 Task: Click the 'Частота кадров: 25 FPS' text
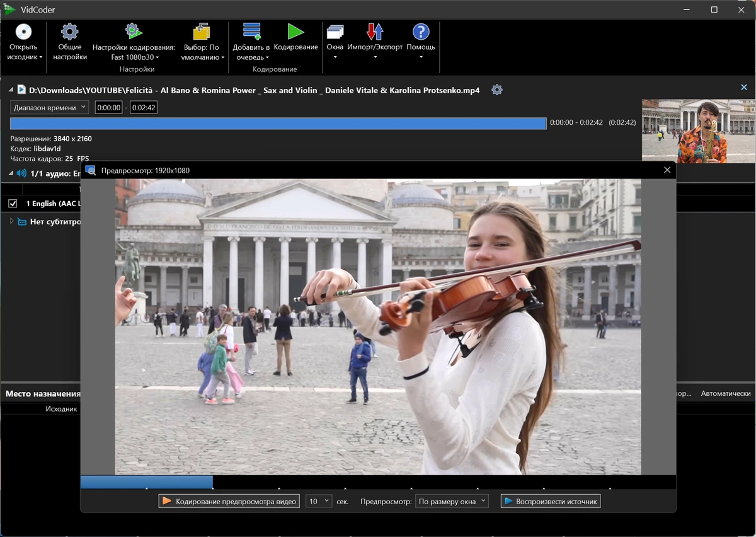49,159
